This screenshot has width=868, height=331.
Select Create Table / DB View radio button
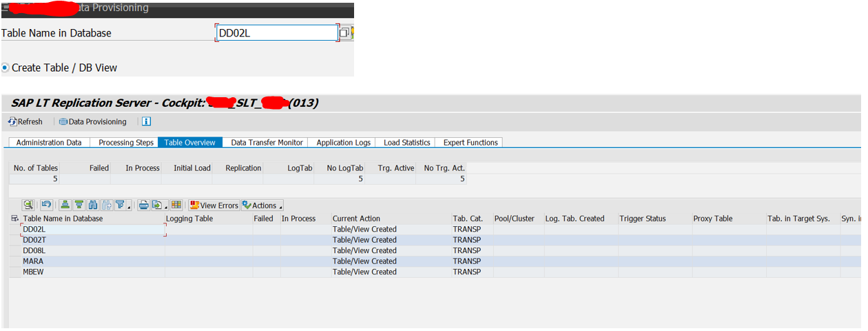(x=6, y=68)
